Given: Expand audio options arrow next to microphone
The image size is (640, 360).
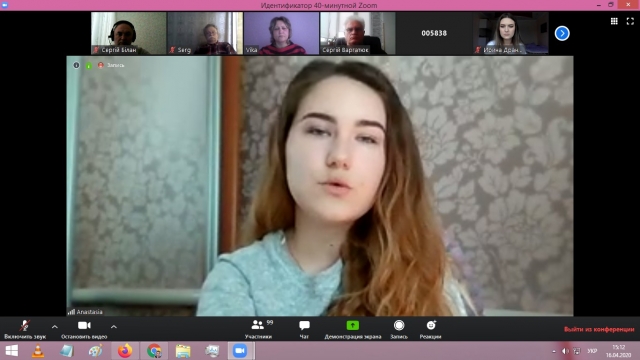Looking at the screenshot, I should coord(55,327).
